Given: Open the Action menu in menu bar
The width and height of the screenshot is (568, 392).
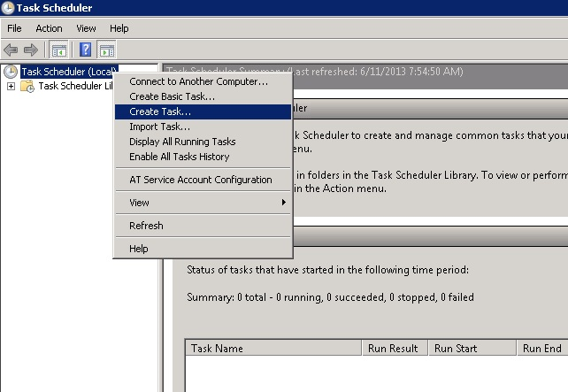Looking at the screenshot, I should click(x=49, y=28).
